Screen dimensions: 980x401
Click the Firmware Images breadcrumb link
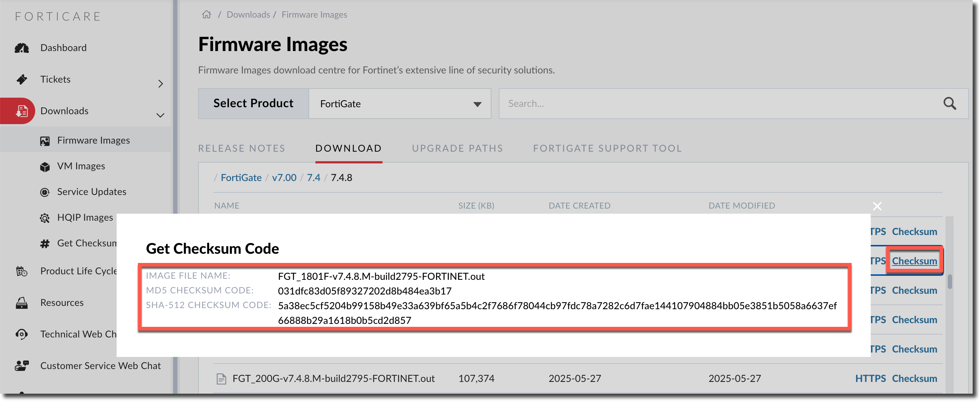(x=314, y=14)
